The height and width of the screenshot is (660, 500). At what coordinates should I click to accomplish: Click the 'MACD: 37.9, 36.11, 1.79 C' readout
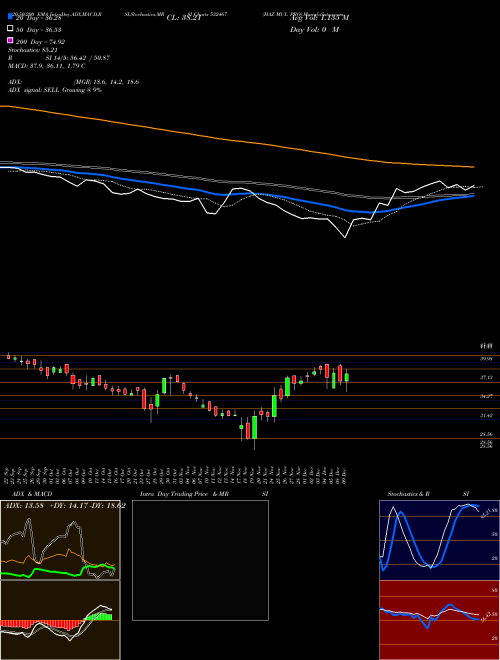(47, 66)
